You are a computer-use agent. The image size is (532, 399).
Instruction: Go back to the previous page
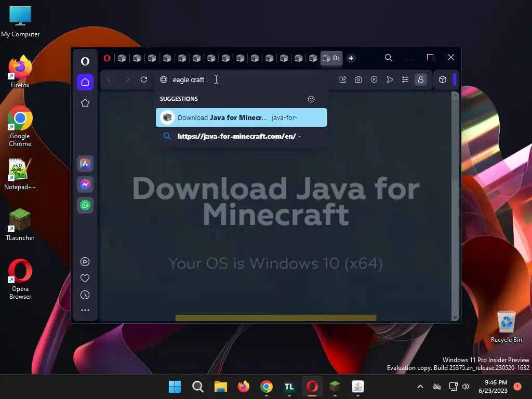(x=109, y=79)
